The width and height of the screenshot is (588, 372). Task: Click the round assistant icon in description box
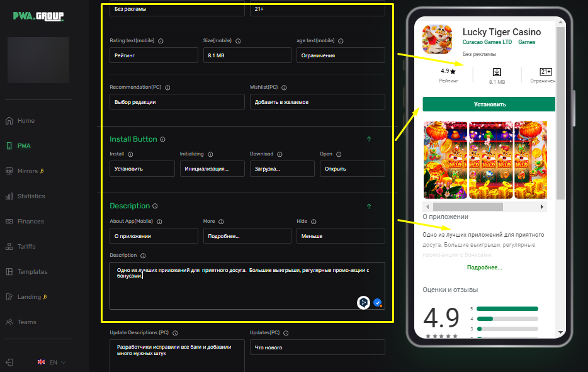click(x=363, y=302)
